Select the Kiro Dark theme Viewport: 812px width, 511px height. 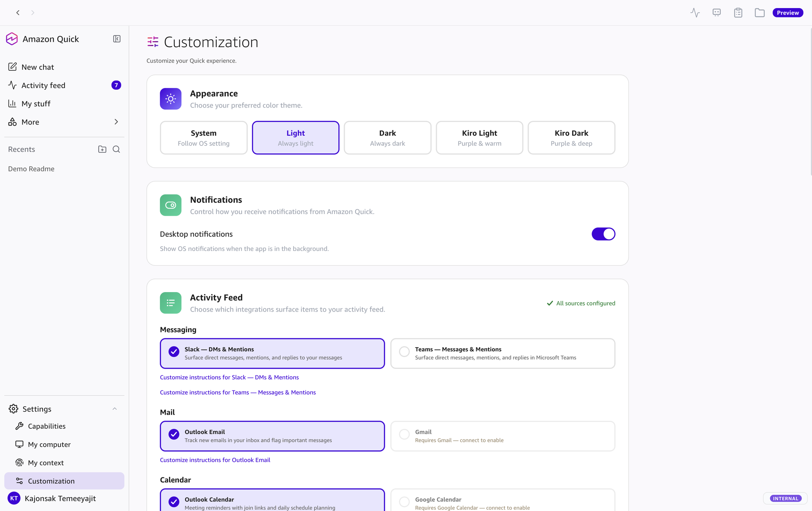tap(572, 138)
